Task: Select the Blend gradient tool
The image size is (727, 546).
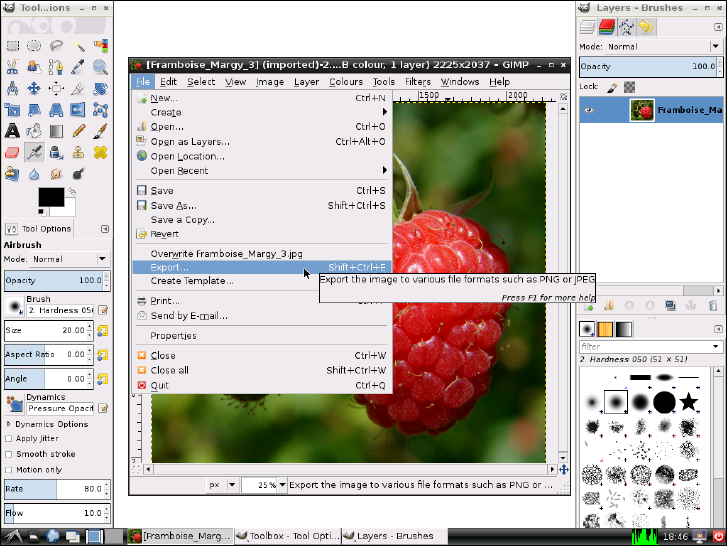Action: point(56,131)
